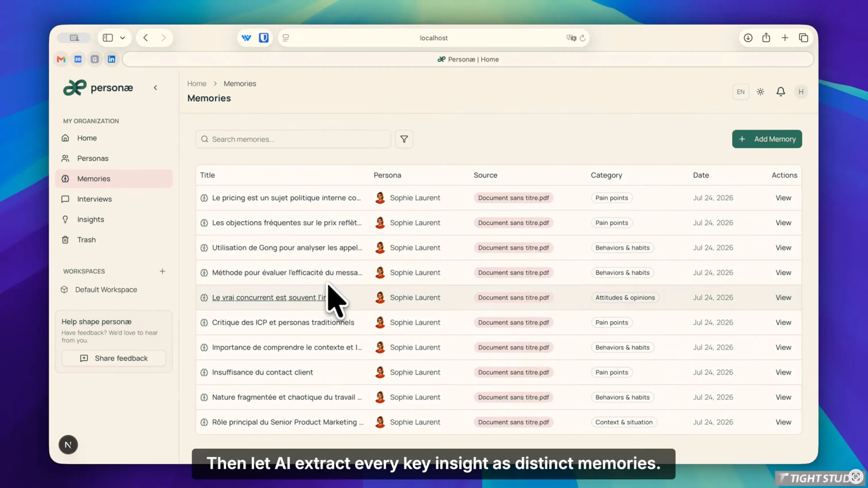Open Trash in the sidebar
The width and height of the screenshot is (868, 488).
[114, 240]
